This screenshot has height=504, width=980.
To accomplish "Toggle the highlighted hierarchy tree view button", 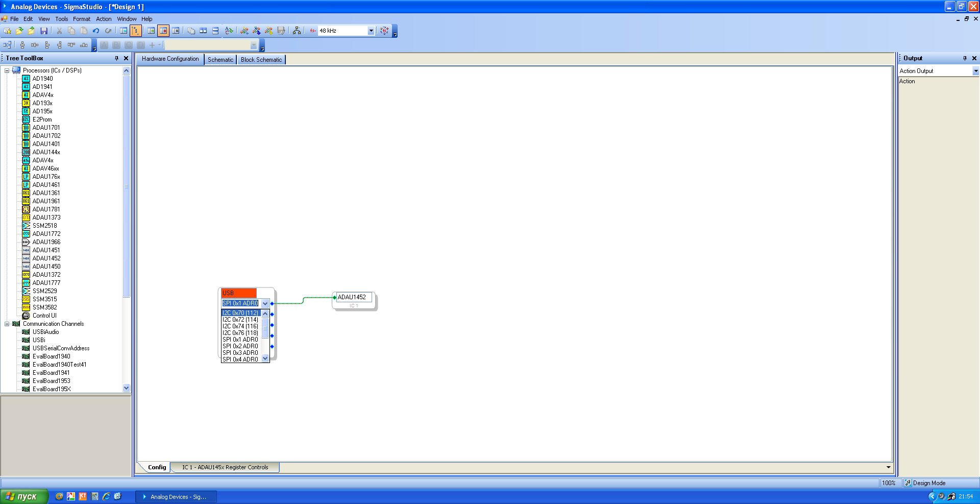I will pyautogui.click(x=136, y=31).
